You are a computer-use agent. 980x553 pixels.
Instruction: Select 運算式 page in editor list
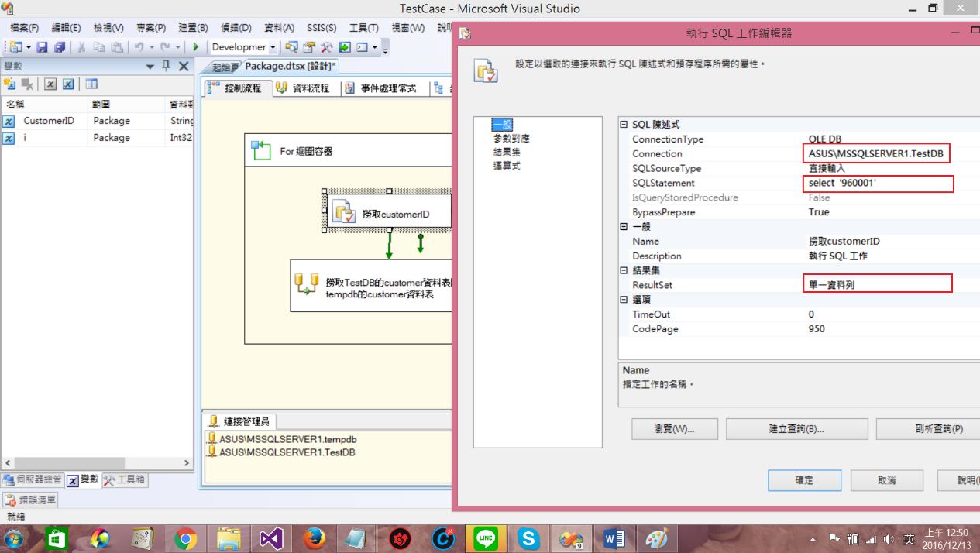pyautogui.click(x=507, y=167)
